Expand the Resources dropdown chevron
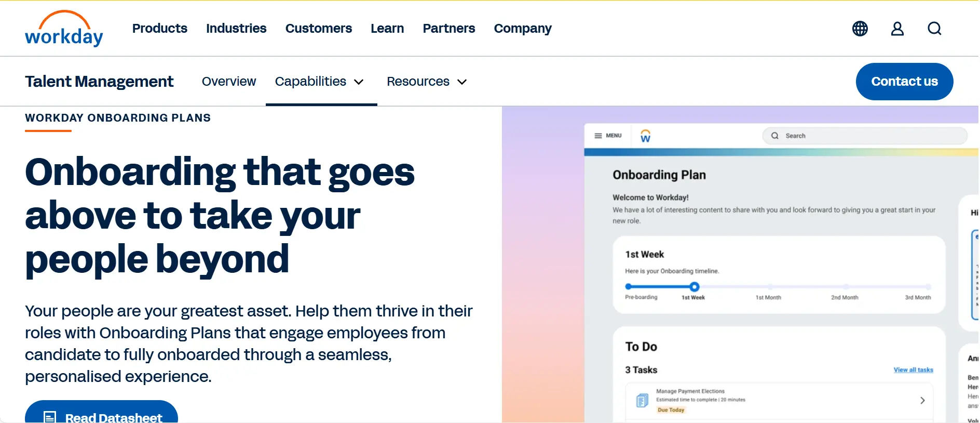The image size is (980, 423). [x=462, y=82]
